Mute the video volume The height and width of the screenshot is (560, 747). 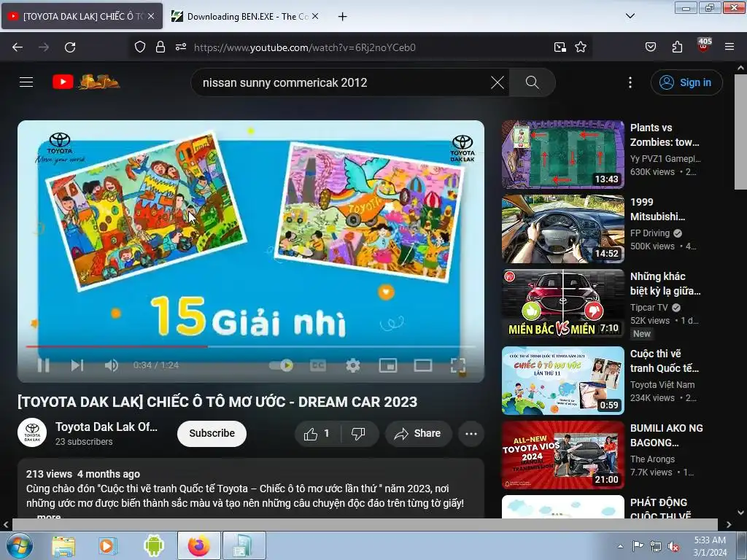click(x=111, y=365)
